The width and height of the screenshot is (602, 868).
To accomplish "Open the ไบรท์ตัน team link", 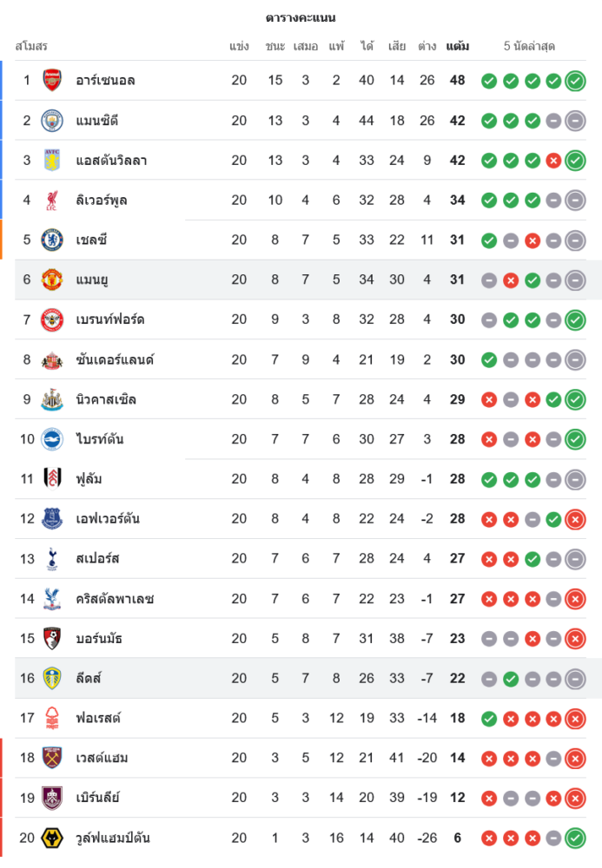I will point(100,439).
